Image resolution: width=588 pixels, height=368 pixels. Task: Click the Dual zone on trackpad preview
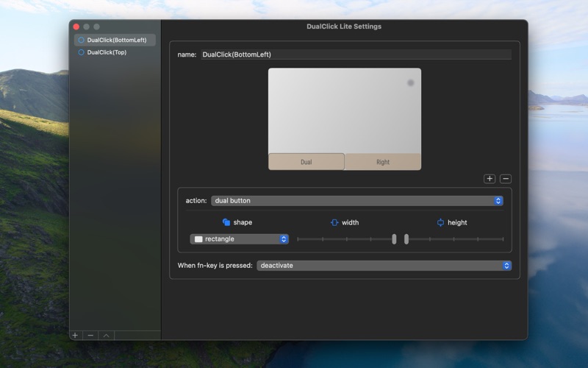point(306,162)
